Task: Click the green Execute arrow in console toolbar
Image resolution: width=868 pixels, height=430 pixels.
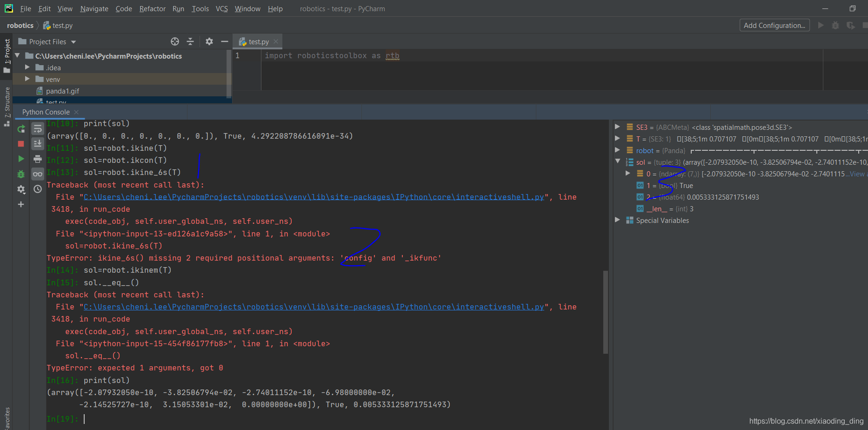Action: point(21,159)
